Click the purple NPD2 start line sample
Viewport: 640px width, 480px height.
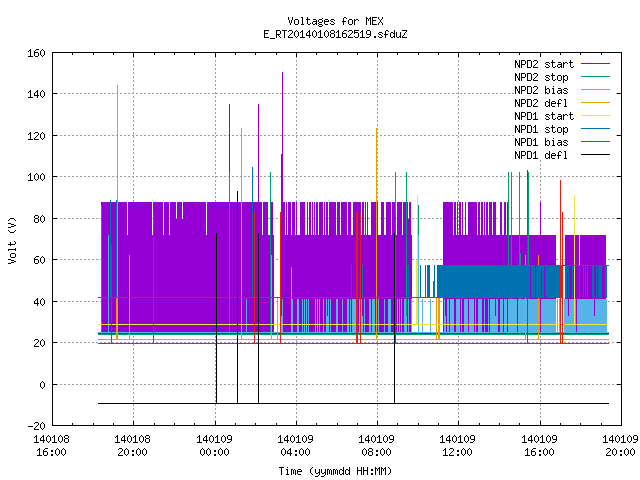point(595,64)
